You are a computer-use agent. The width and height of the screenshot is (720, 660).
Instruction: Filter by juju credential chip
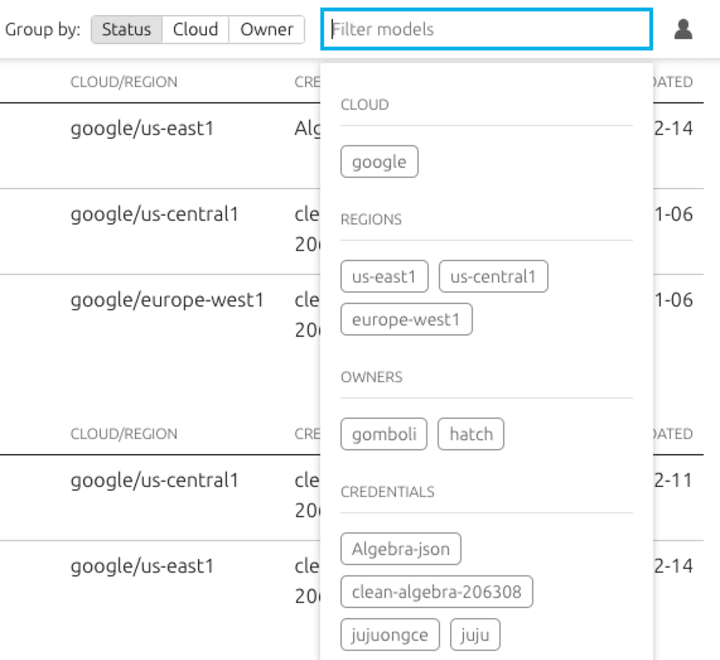click(475, 635)
